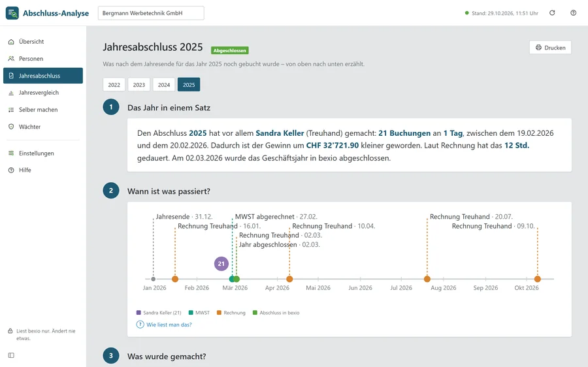Image resolution: width=588 pixels, height=367 pixels.
Task: Switch to year 2022 tab
Action: click(x=114, y=85)
